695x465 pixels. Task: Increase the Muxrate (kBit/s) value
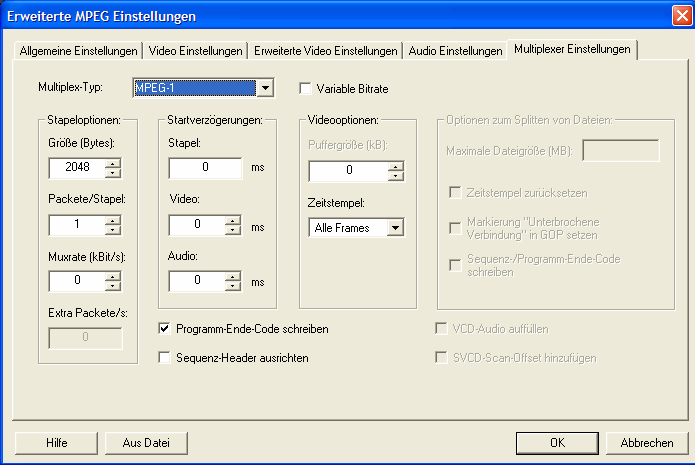click(x=113, y=275)
